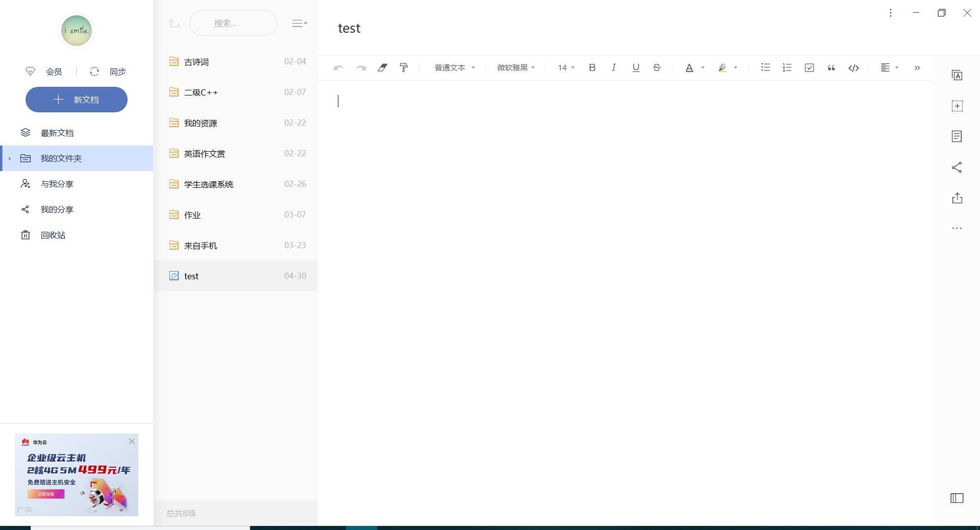980x530 pixels.
Task: Toggle italic text style
Action: coord(614,67)
